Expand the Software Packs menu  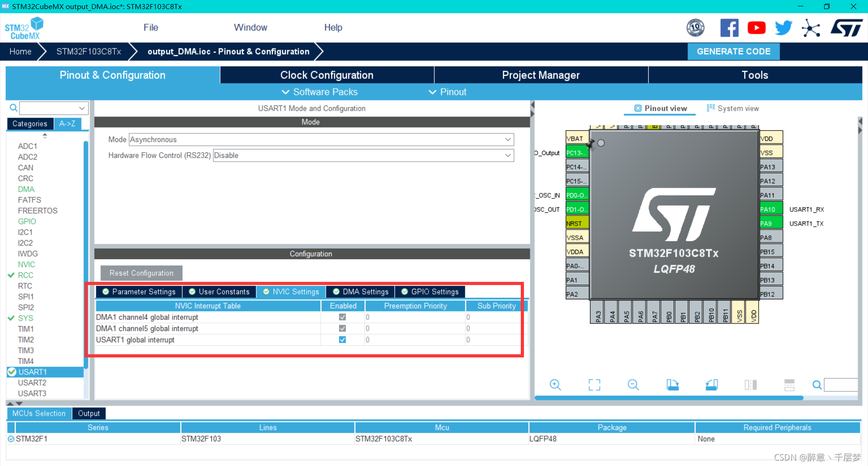pyautogui.click(x=320, y=92)
